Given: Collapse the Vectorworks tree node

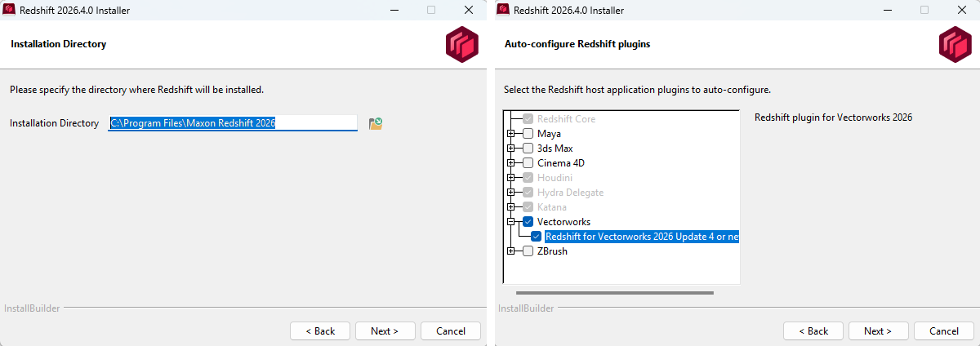Looking at the screenshot, I should [x=511, y=222].
